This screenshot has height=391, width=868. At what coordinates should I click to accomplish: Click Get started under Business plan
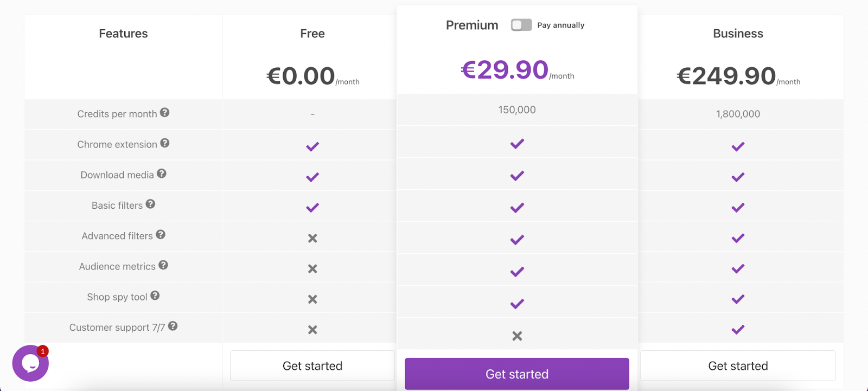(x=738, y=366)
